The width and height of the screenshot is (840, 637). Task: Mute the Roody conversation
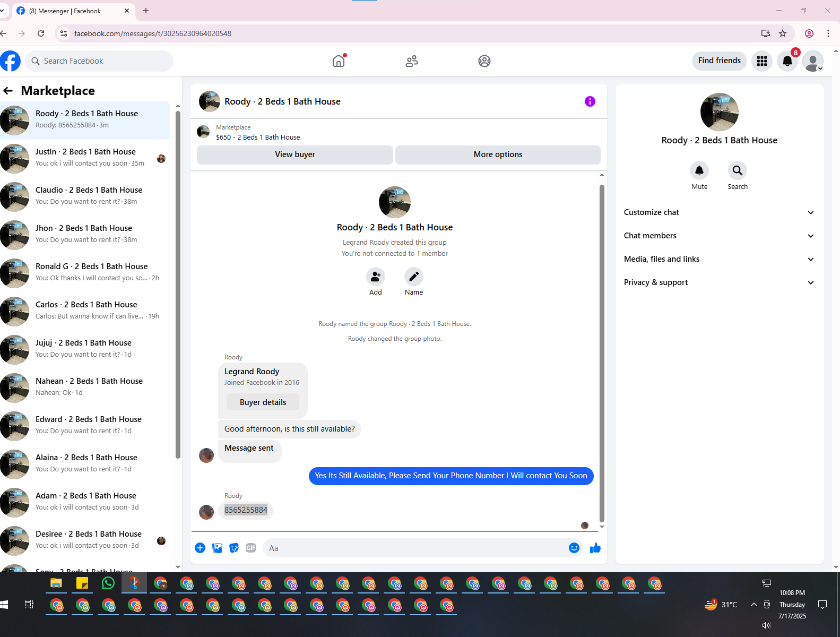pos(699,170)
